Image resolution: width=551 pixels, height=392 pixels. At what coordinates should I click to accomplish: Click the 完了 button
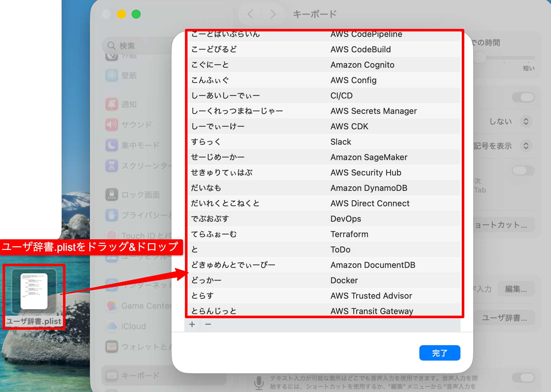440,353
